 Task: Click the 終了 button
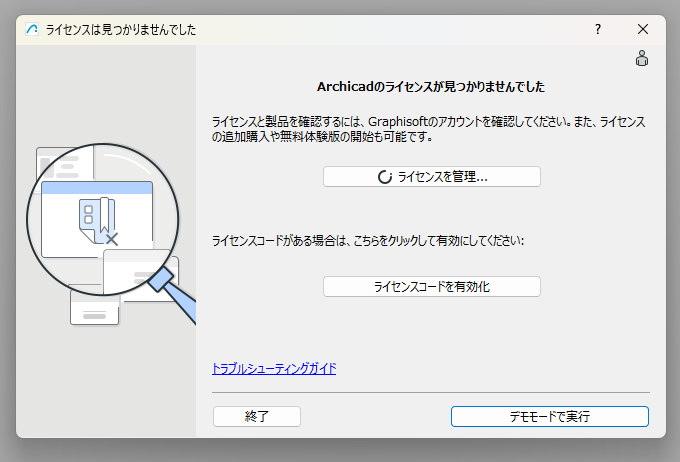(x=257, y=416)
